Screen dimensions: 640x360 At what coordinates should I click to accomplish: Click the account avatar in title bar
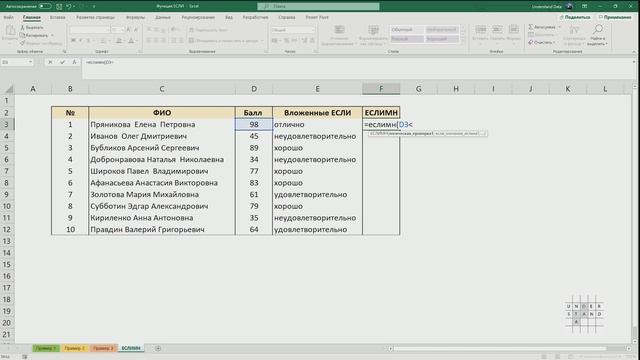[569, 6]
